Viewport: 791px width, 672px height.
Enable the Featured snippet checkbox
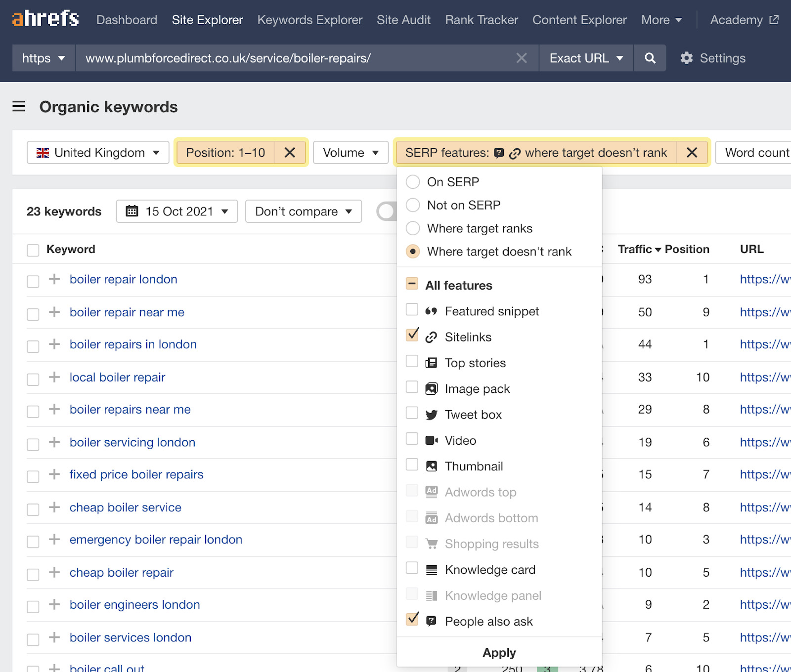(x=412, y=309)
